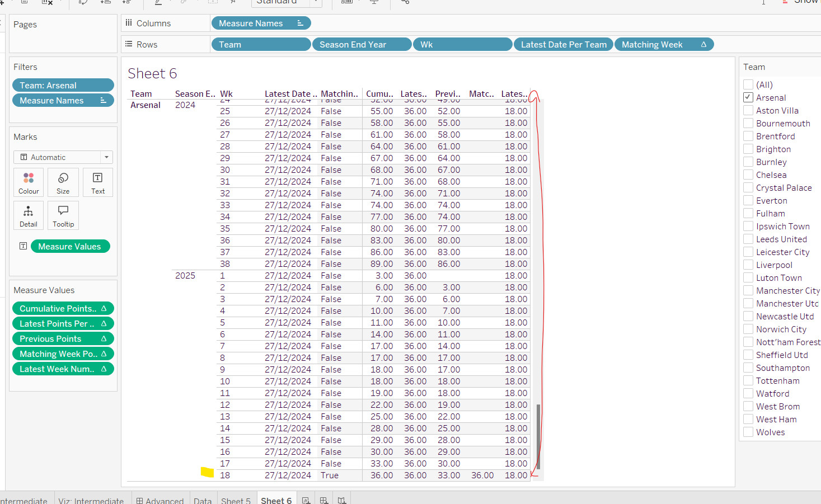Click the Wk 18 row label
Viewport: 821px width, 504px height.
coord(225,475)
